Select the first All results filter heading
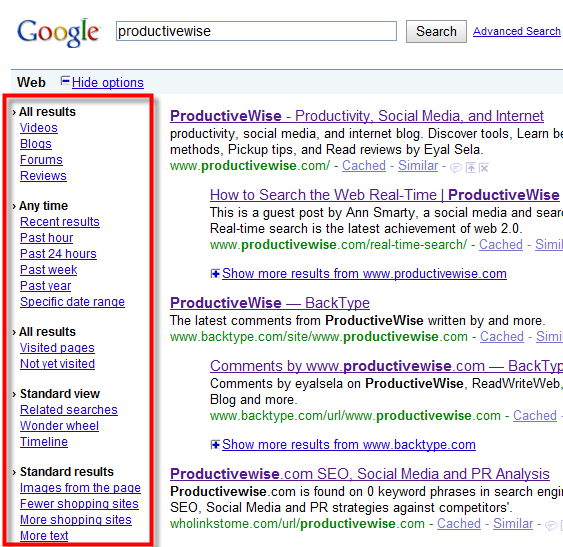Image resolution: width=563 pixels, height=547 pixels. tap(47, 112)
